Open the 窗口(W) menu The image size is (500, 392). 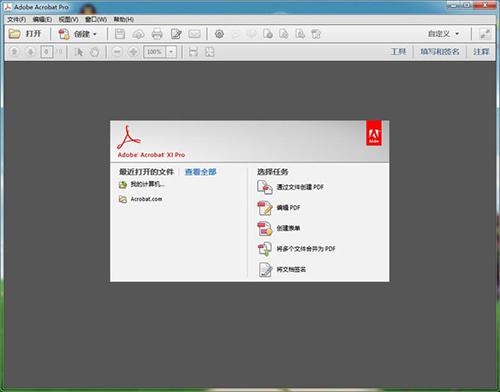[96, 20]
